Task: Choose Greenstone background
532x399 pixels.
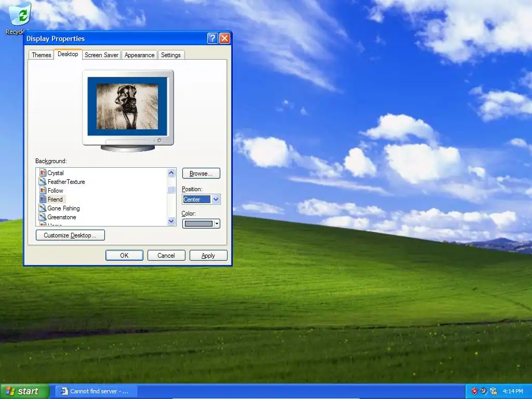Action: coord(62,217)
